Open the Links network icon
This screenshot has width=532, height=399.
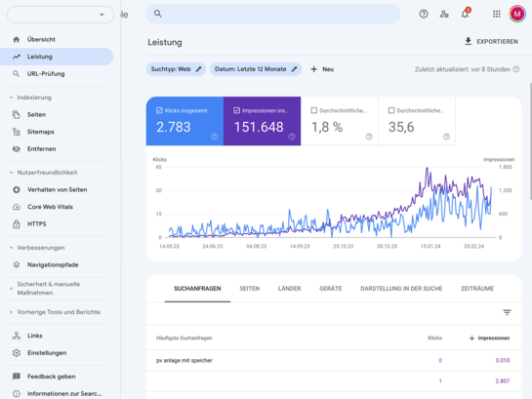pos(17,336)
